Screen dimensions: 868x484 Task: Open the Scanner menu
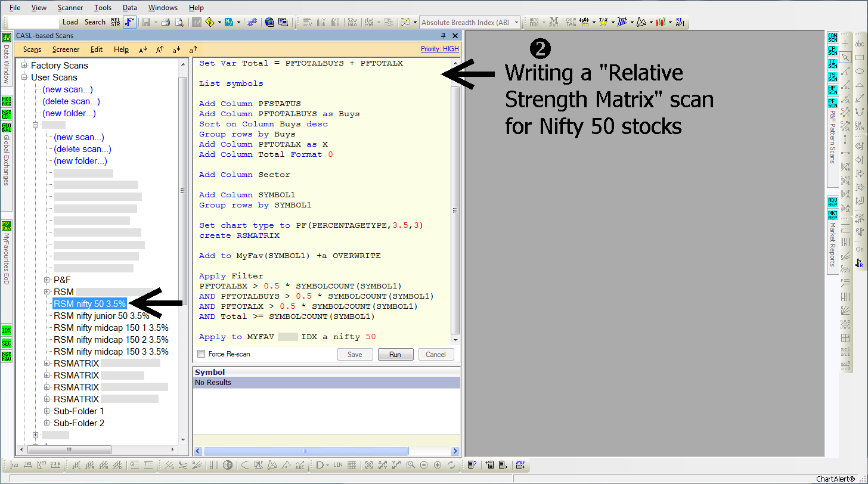70,8
